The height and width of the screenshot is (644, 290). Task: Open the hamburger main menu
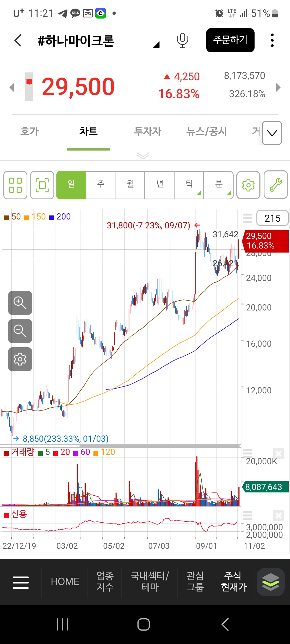[21, 583]
